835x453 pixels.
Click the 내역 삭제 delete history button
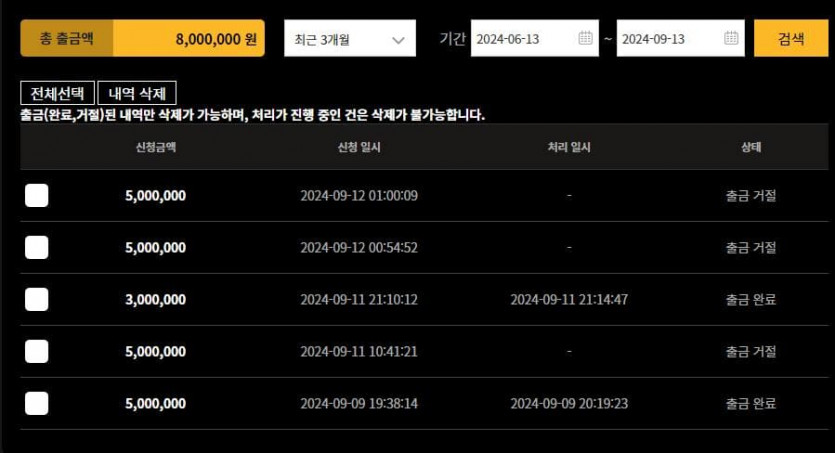pyautogui.click(x=137, y=93)
